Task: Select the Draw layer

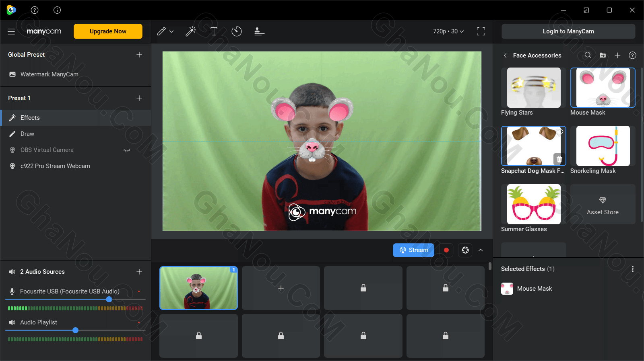Action: 76,134
